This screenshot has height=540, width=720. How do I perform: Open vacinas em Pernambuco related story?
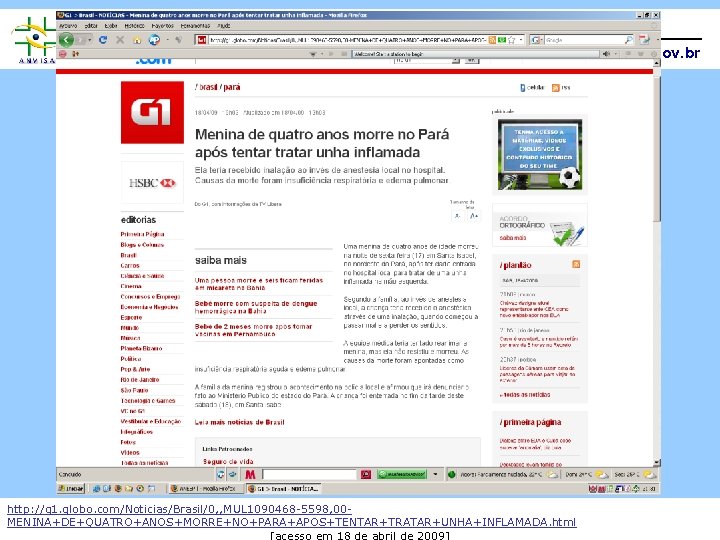(x=253, y=330)
